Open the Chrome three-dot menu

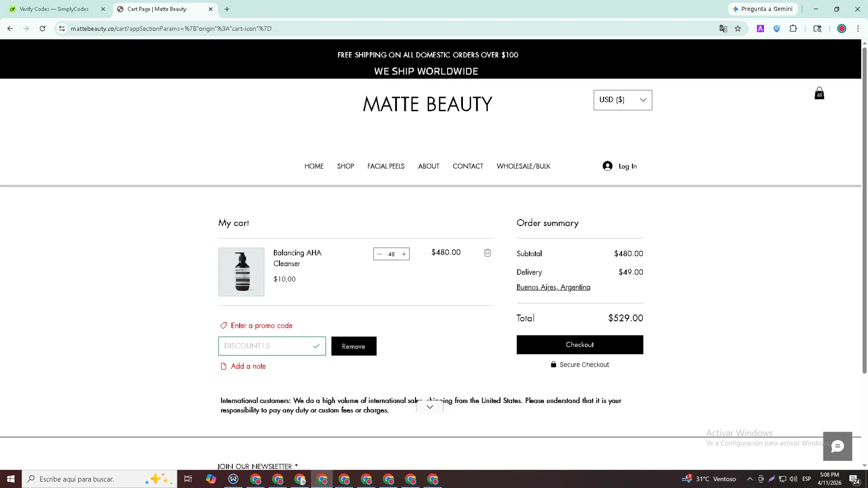point(858,28)
